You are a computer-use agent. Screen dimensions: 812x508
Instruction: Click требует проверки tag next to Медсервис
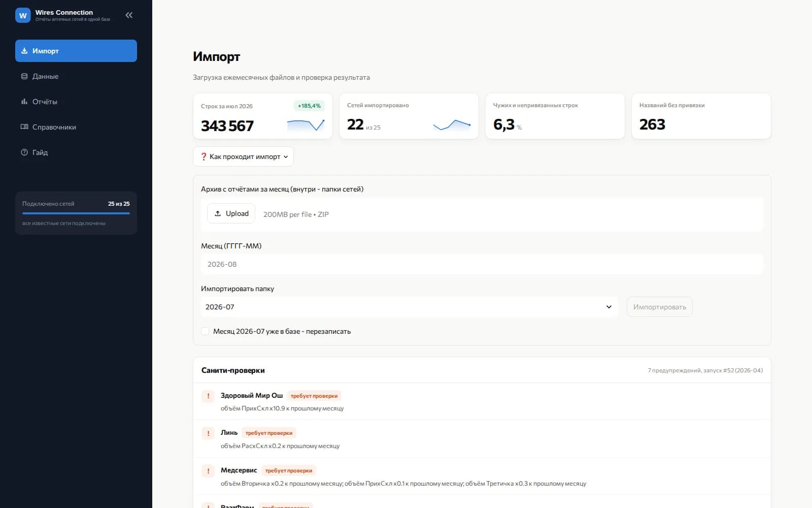[289, 471]
